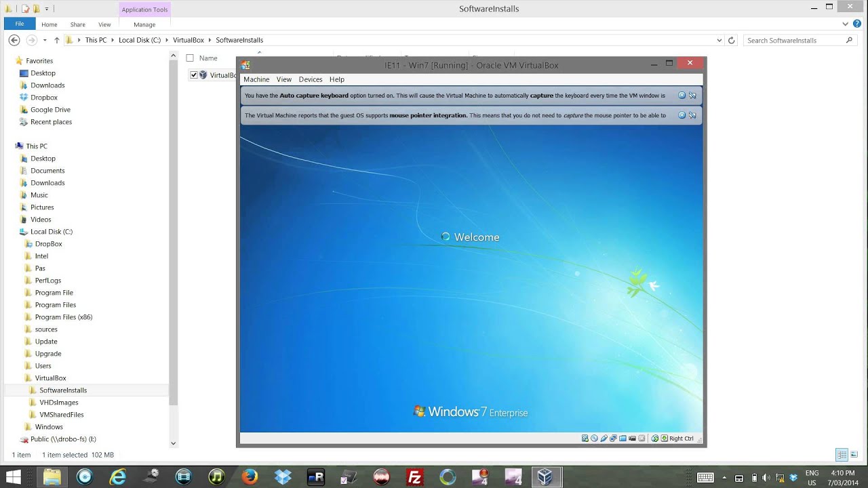Refresh the SoftwareInstalls folder view

[x=731, y=40]
